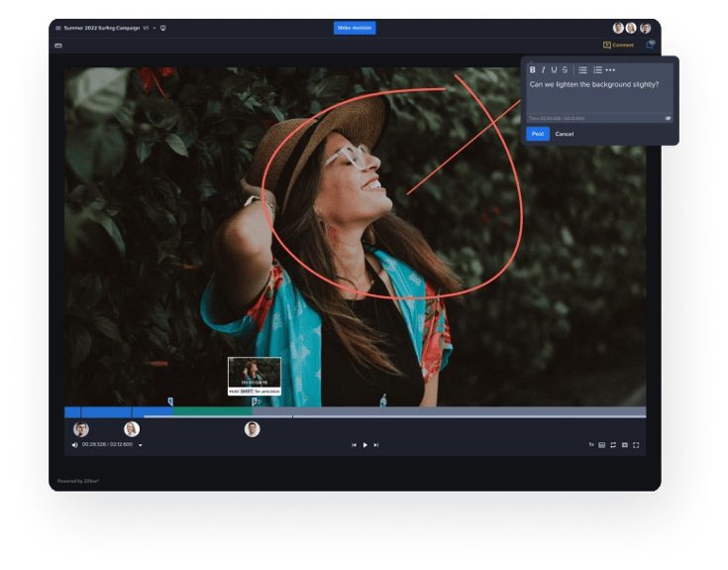Enter fullscreen mode
This screenshot has width=728, height=570.
click(x=636, y=445)
